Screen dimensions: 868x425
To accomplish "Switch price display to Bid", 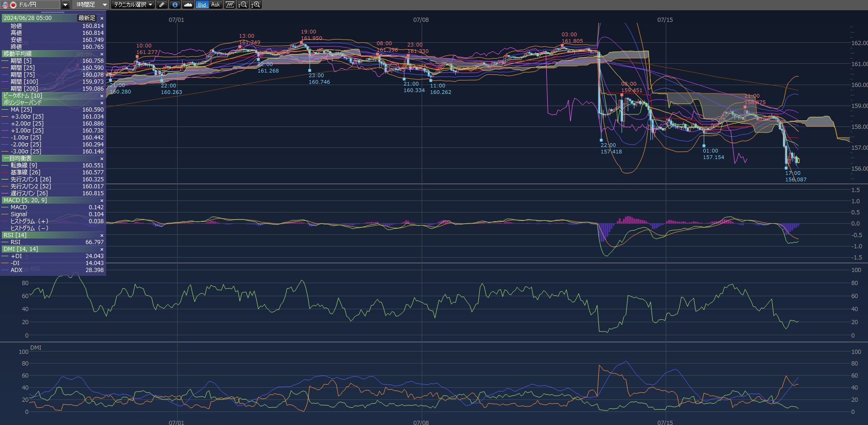I will [202, 5].
